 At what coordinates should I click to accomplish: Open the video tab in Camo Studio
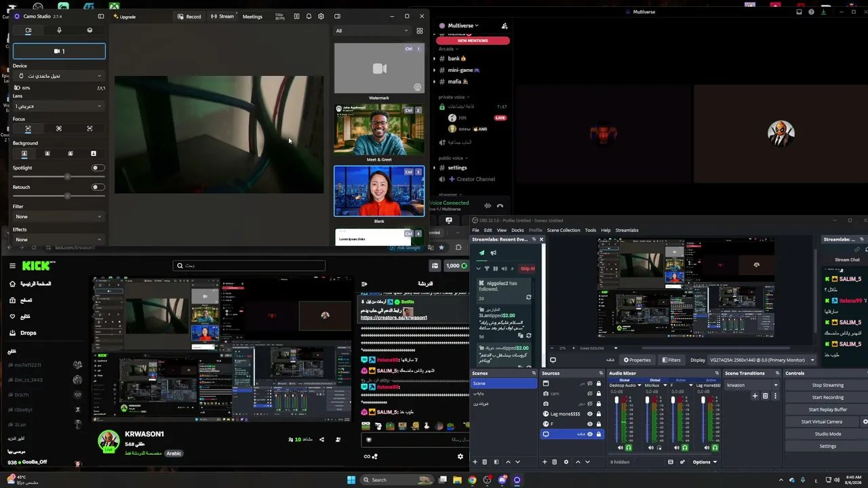28,30
